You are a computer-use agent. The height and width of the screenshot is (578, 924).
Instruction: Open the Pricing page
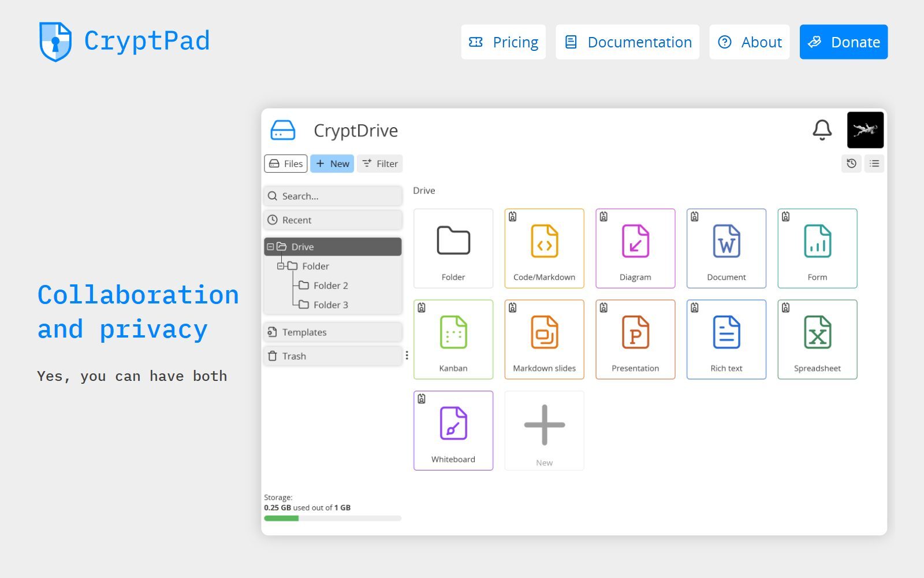point(503,42)
